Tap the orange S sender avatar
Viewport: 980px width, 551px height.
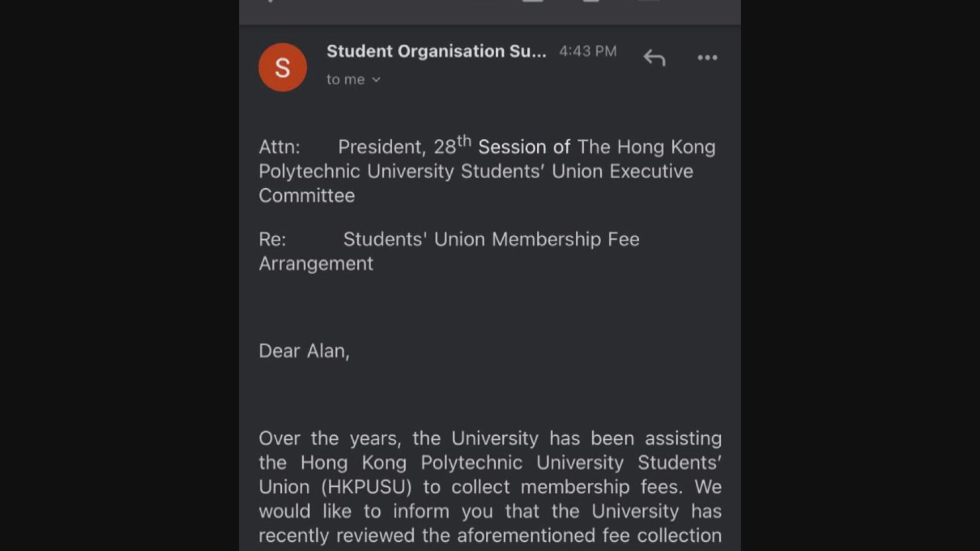[282, 67]
